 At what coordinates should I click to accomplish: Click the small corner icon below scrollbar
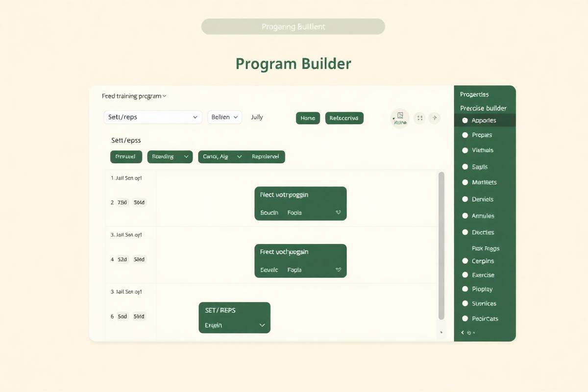click(441, 332)
